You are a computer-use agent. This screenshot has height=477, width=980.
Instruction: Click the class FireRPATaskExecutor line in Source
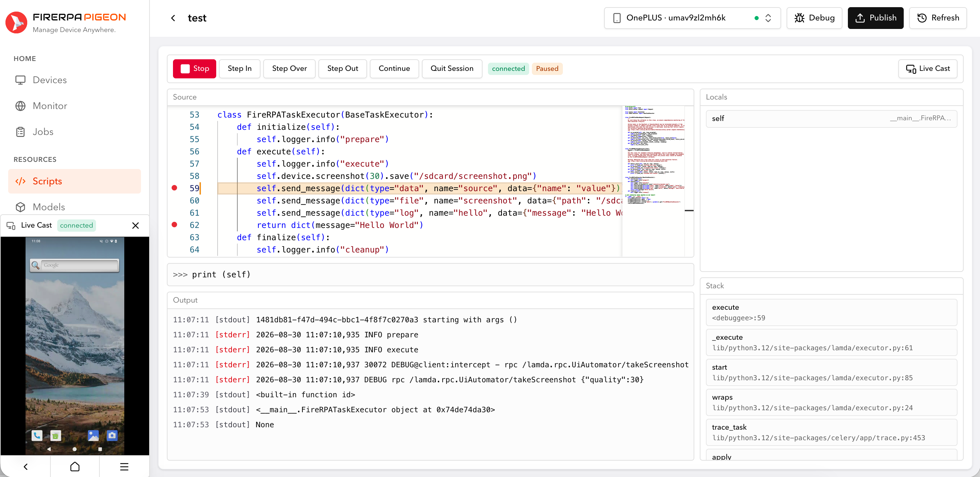click(x=325, y=114)
